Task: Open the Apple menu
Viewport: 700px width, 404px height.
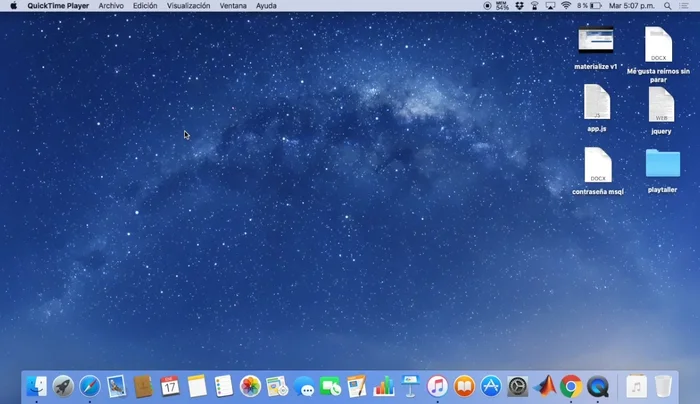Action: click(13, 6)
